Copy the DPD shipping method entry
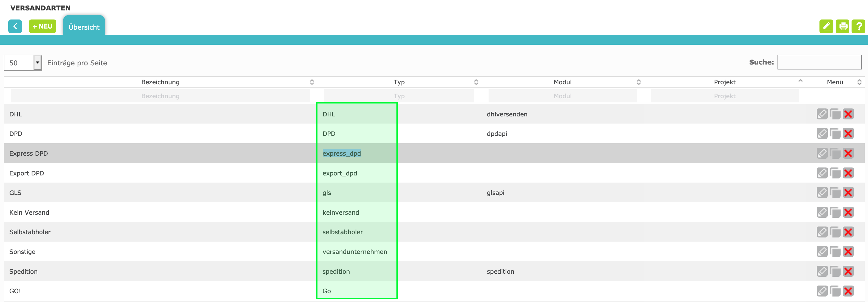The height and width of the screenshot is (302, 868). click(x=835, y=134)
